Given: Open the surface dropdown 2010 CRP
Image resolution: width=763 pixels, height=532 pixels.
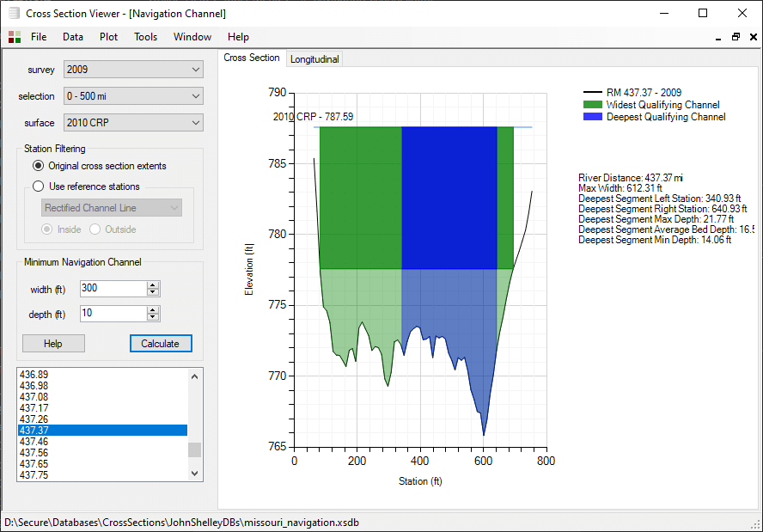Looking at the screenshot, I should [133, 123].
